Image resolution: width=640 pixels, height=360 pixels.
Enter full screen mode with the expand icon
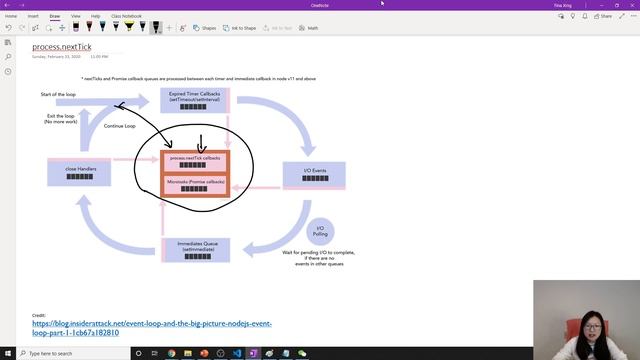(x=622, y=16)
